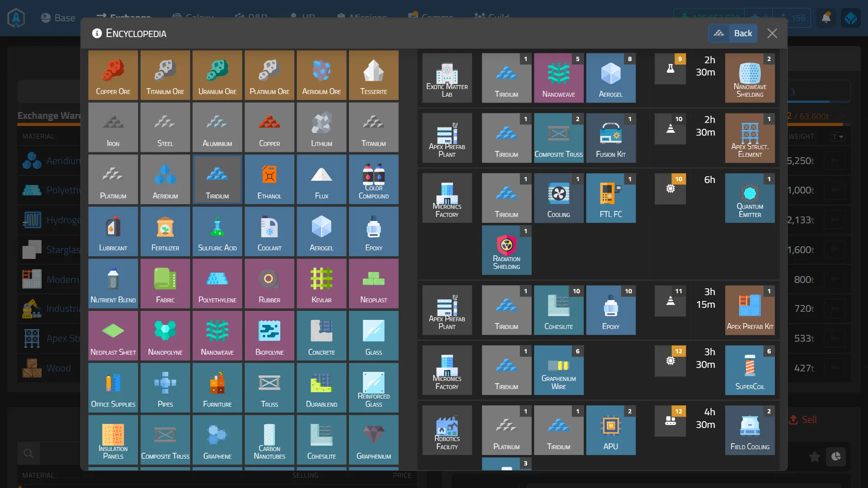Select the Field Cooling output item
Image resolution: width=868 pixels, height=488 pixels.
coord(750,430)
